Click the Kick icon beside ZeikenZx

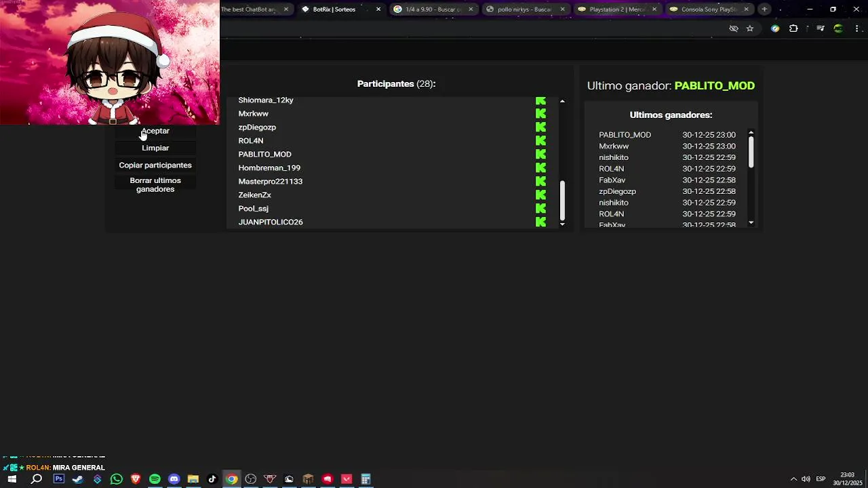[x=540, y=195]
